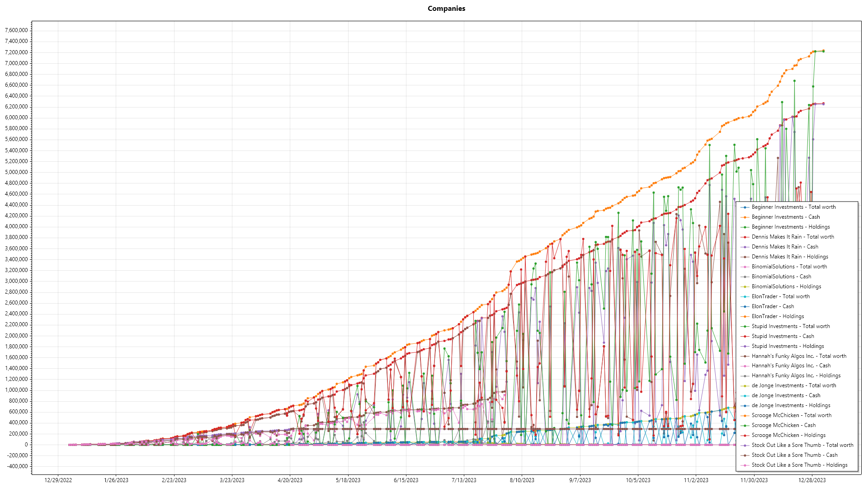Click the 1/26/2023 x-axis date label
The image size is (868, 488).
point(116,480)
